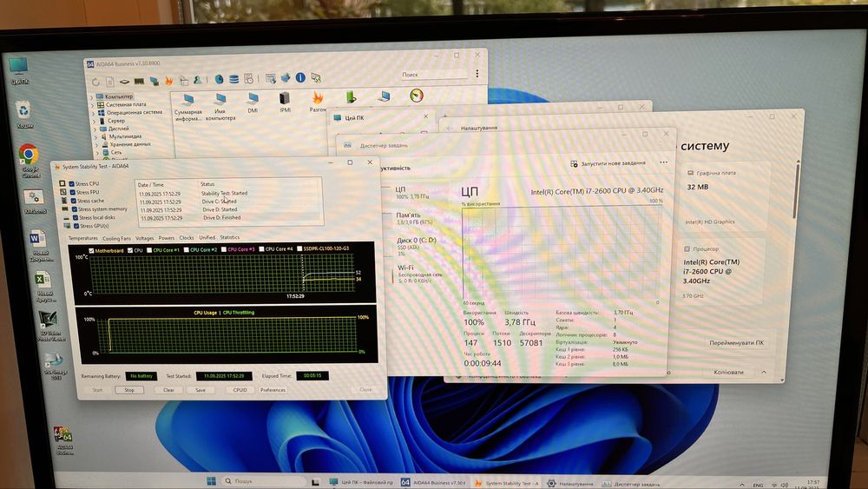This screenshot has width=868, height=489.
Task: Click Перейменувати ПК button in Settings
Action: click(737, 343)
